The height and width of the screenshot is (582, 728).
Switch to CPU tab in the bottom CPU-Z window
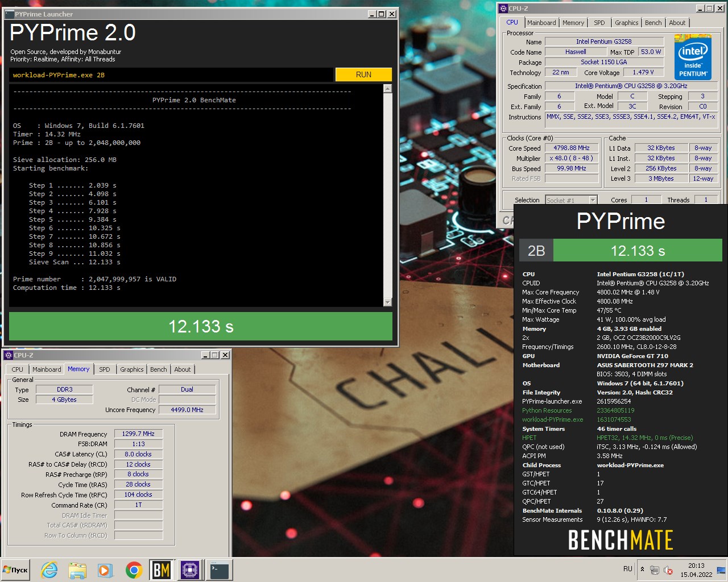click(18, 369)
